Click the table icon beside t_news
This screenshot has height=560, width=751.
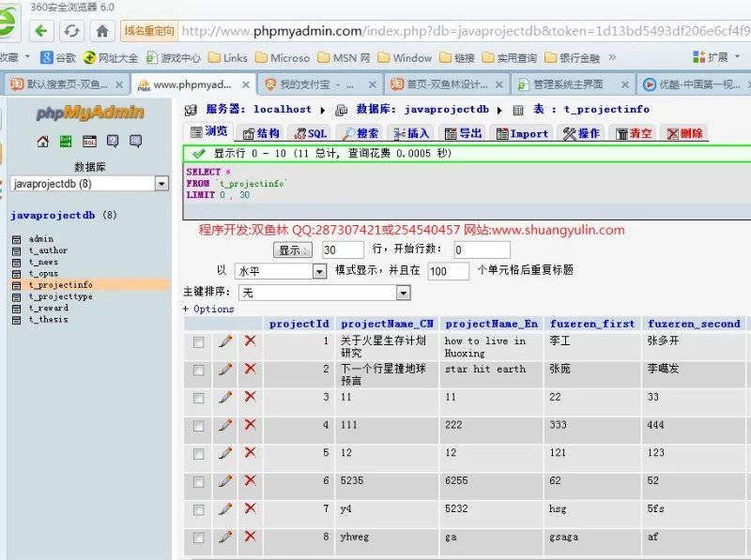16,263
